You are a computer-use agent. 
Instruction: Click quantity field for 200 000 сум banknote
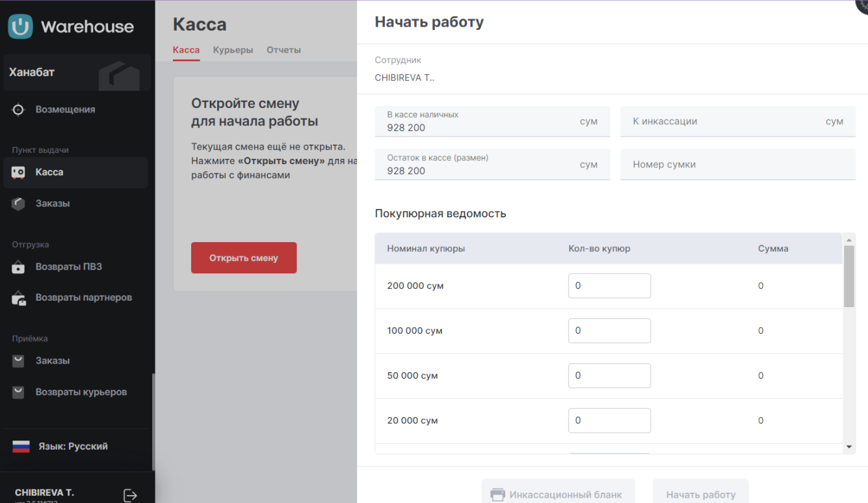(609, 286)
